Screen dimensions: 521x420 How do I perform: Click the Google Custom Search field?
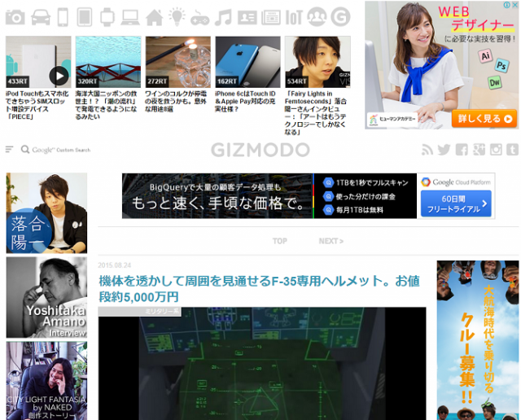[61, 150]
